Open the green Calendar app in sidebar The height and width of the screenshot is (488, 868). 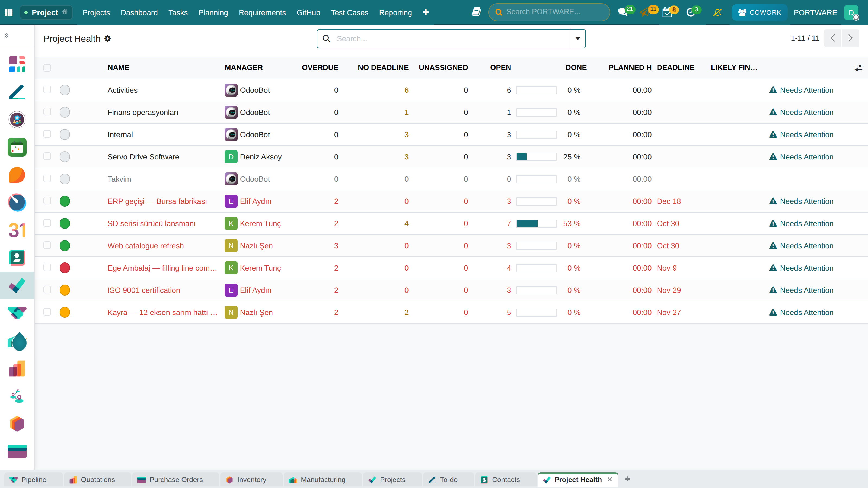click(17, 147)
